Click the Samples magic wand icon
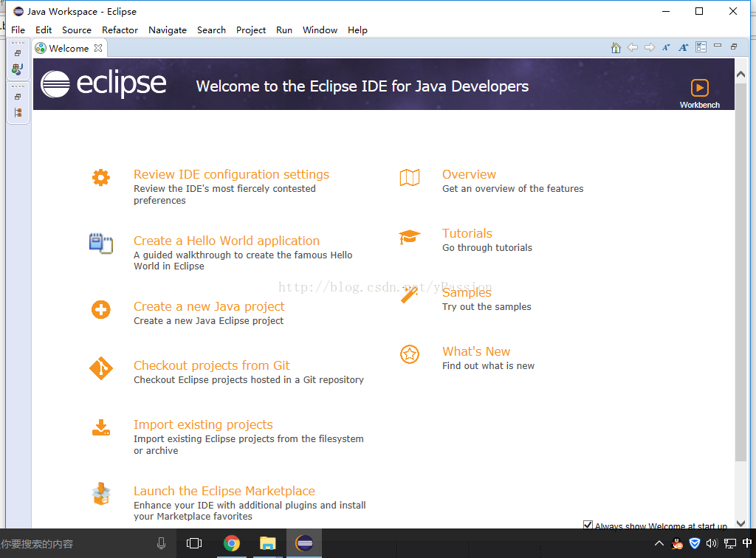 pyautogui.click(x=409, y=294)
